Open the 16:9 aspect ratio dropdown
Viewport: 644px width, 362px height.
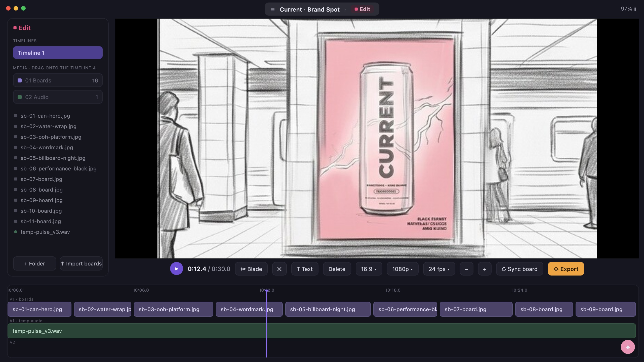click(x=369, y=269)
